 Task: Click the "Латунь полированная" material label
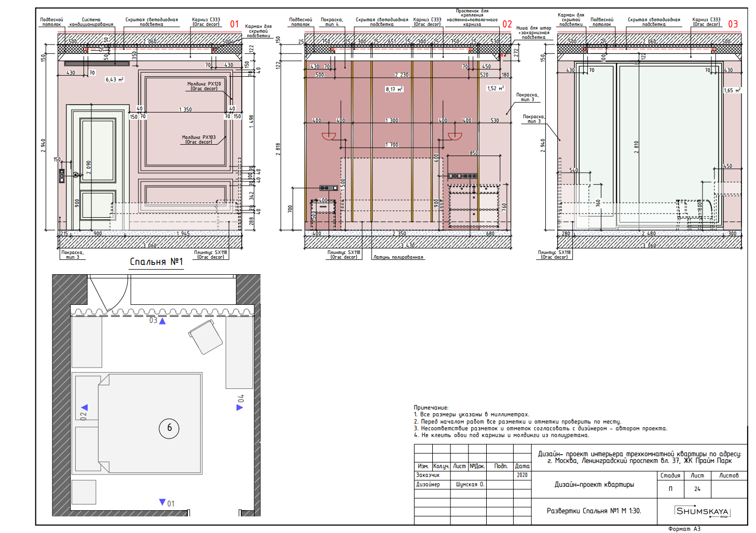click(398, 257)
